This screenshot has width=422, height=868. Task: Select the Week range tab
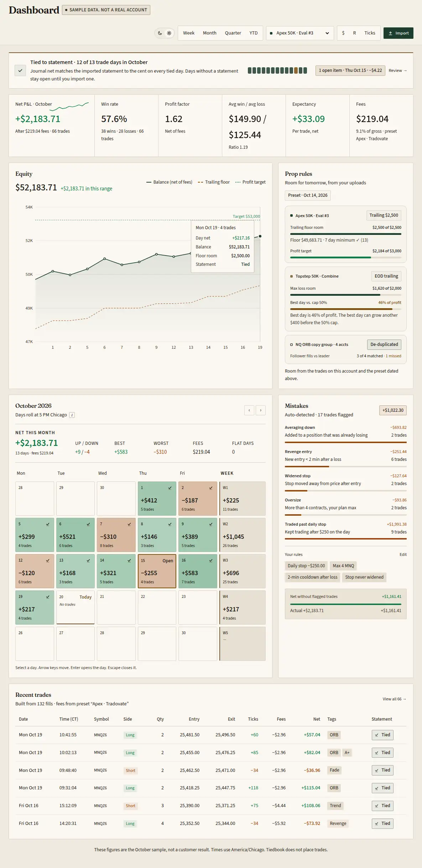(x=189, y=33)
